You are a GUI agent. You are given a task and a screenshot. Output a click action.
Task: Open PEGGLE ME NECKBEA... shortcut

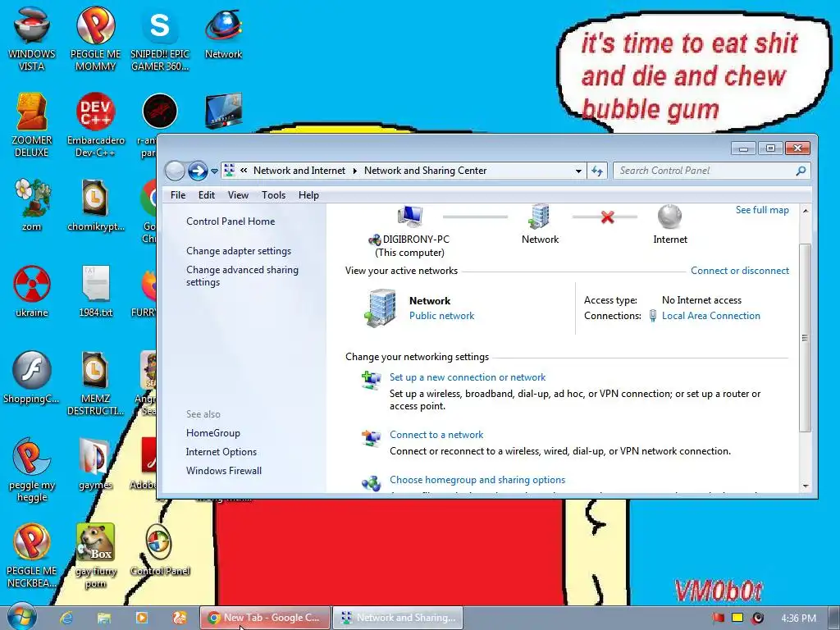click(x=32, y=555)
